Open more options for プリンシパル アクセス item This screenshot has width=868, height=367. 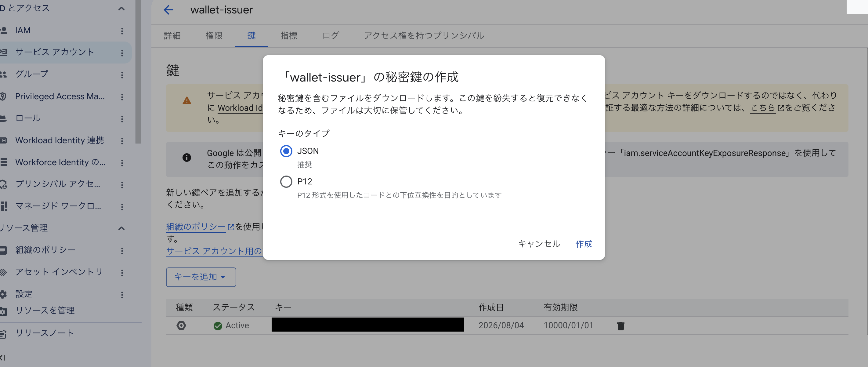(122, 185)
